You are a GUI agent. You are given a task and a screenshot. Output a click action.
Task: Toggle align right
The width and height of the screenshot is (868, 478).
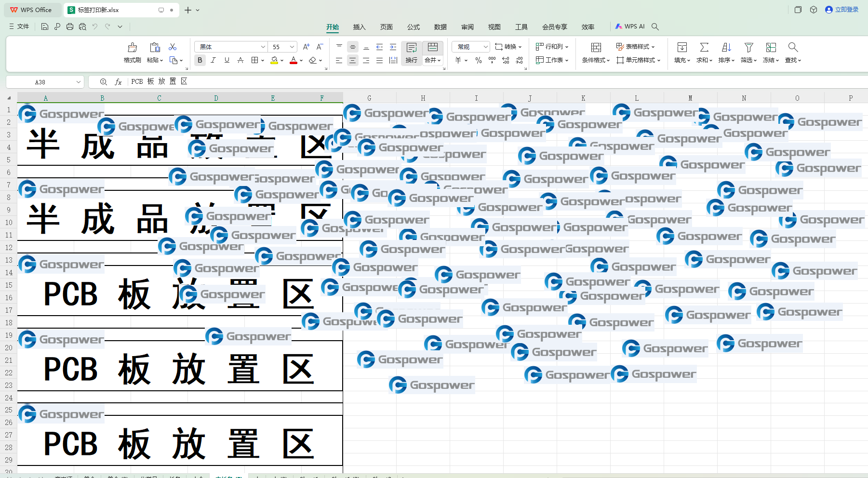coord(366,60)
